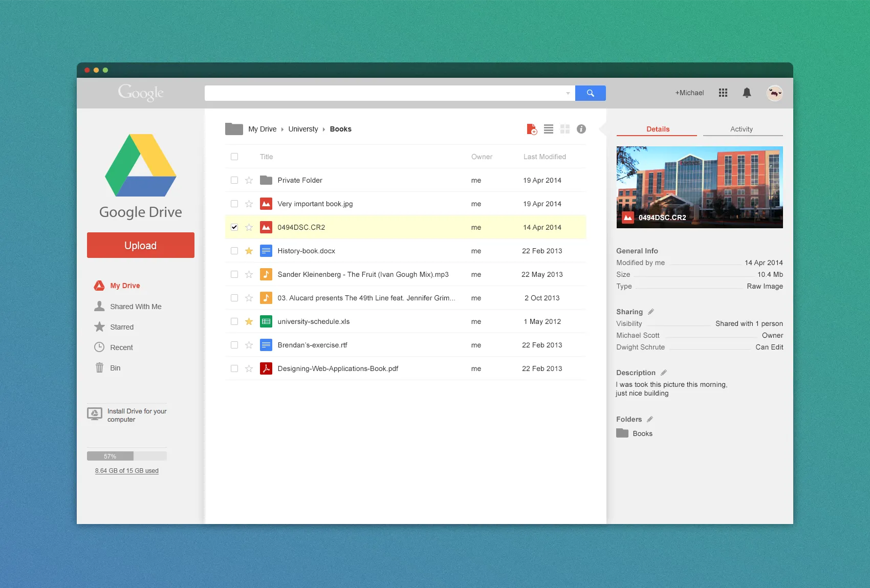870x588 pixels.
Task: Click the Google Drive logo
Action: tap(141, 165)
